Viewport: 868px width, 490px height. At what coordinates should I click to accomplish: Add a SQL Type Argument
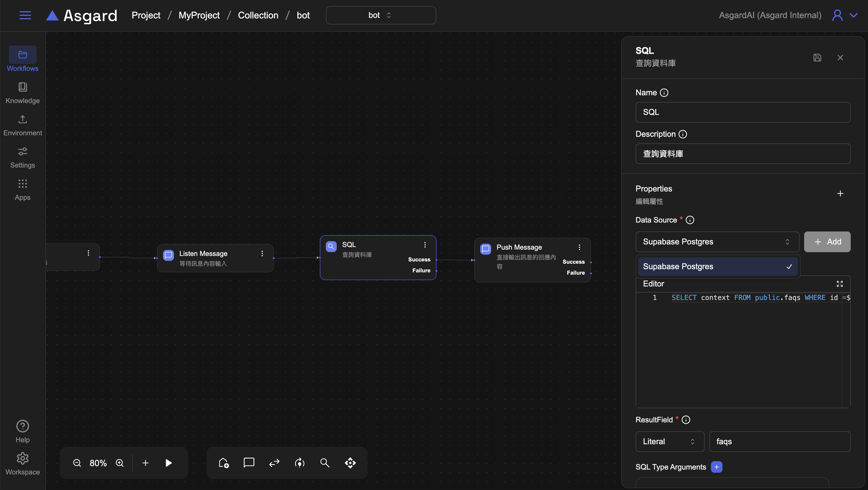(716, 467)
